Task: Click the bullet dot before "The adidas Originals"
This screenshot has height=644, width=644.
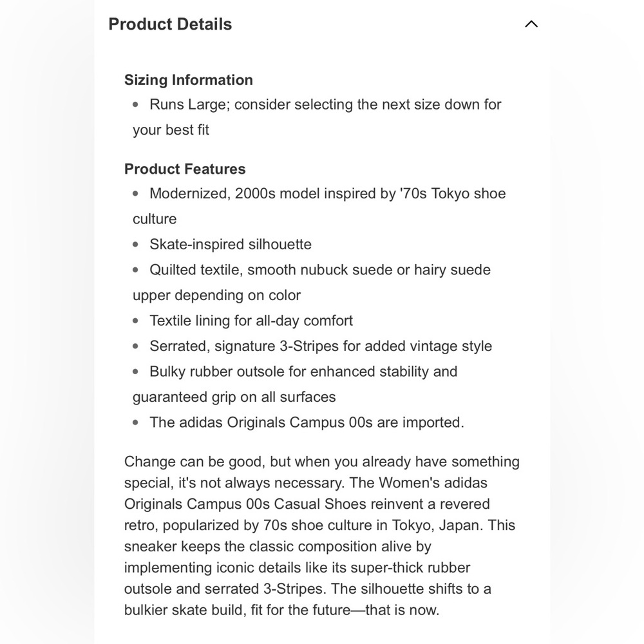Action: (136, 422)
